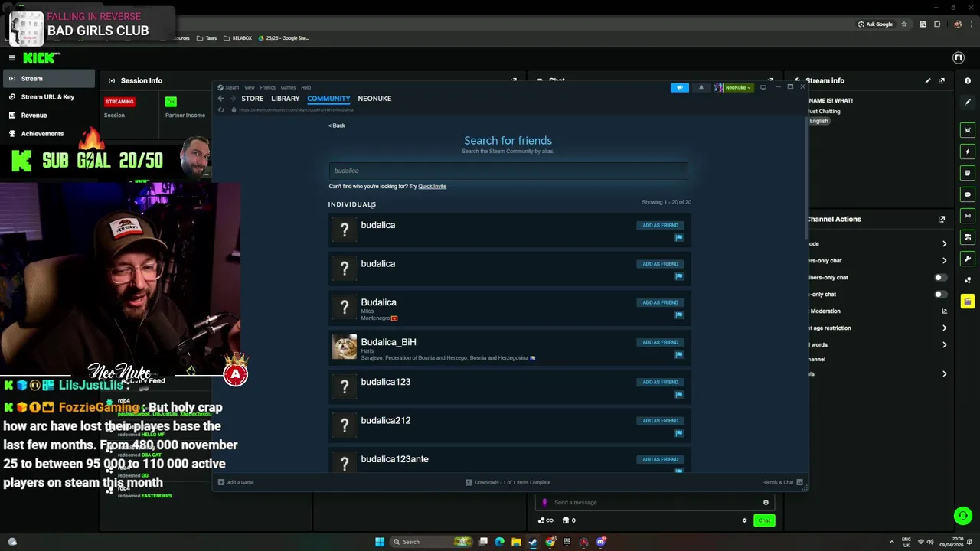Click the flag icon beside budalica212
980x551 pixels.
coord(678,433)
